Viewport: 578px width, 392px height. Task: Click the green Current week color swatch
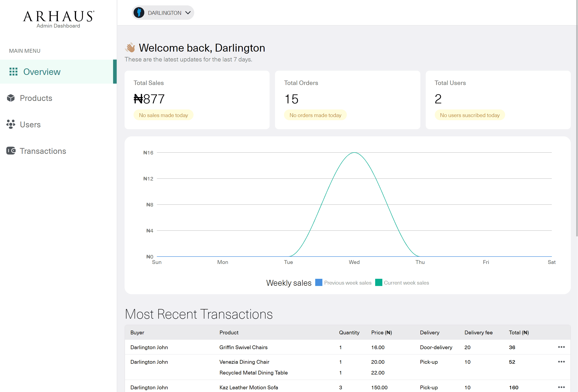pos(378,282)
